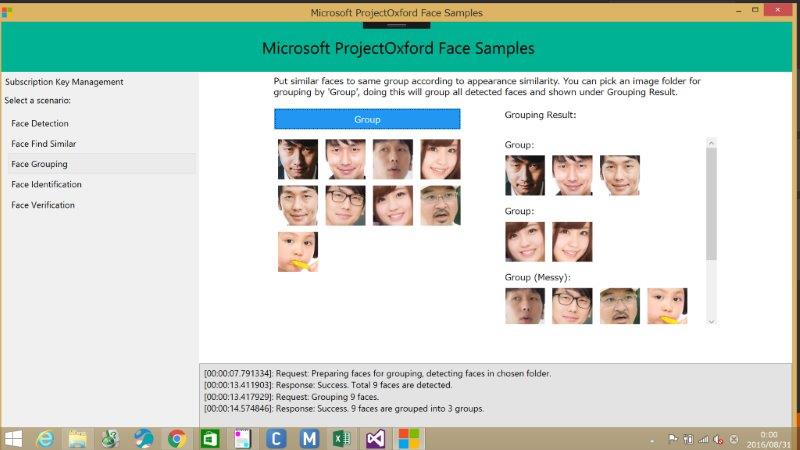The image size is (800, 450).
Task: Click log line 'Preparing faces for grouping'
Action: (x=378, y=373)
